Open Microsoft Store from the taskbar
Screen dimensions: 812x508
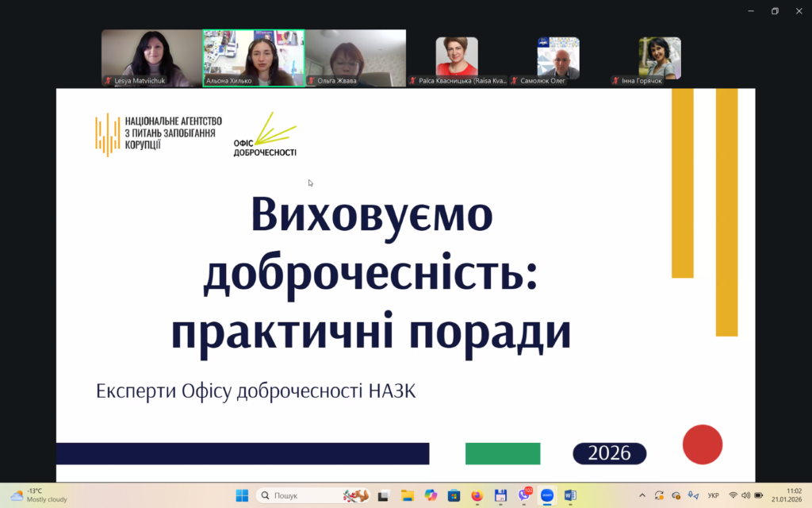pyautogui.click(x=454, y=495)
